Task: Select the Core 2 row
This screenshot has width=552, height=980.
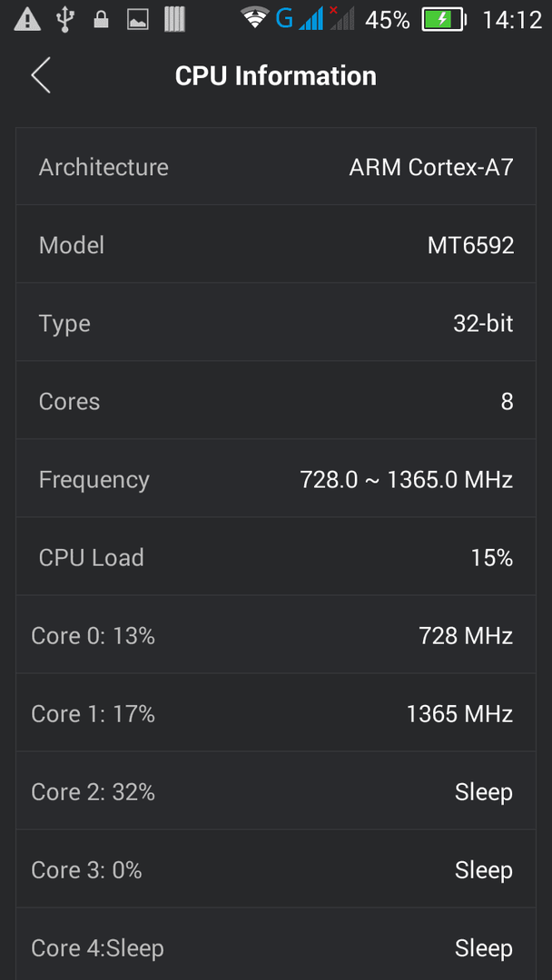Action: (276, 791)
